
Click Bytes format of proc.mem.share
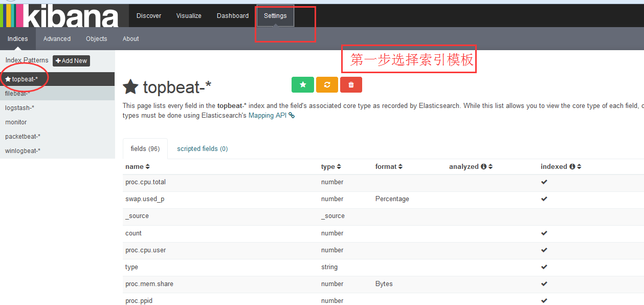pos(384,284)
